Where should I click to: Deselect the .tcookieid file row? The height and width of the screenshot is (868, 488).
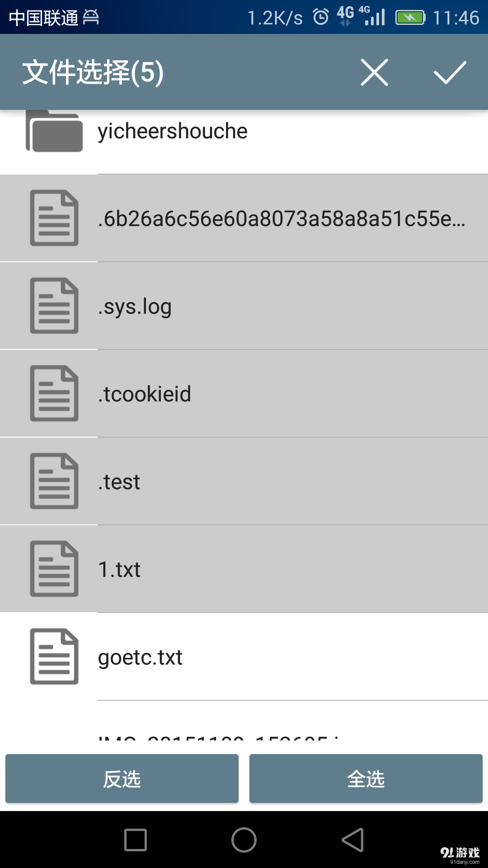click(271, 394)
